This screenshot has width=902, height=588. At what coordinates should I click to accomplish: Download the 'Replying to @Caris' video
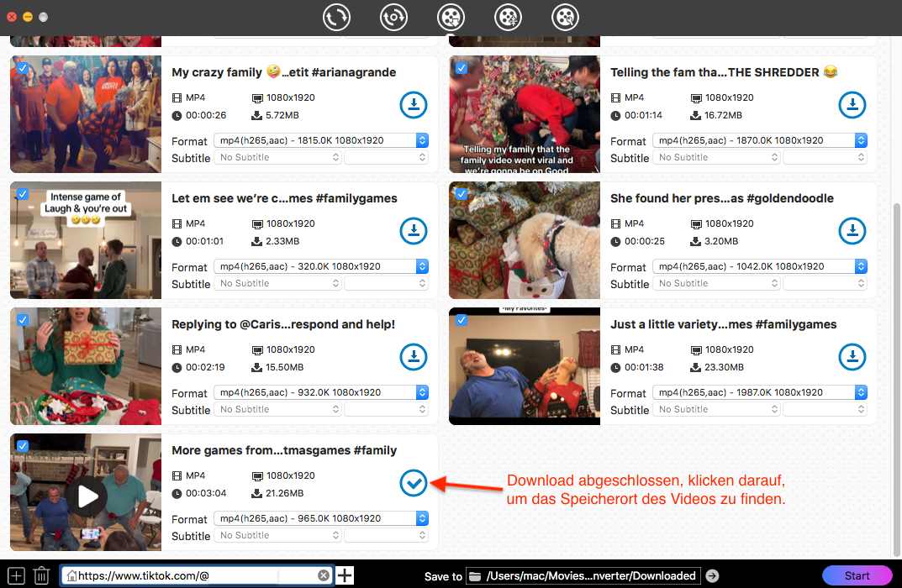(414, 357)
